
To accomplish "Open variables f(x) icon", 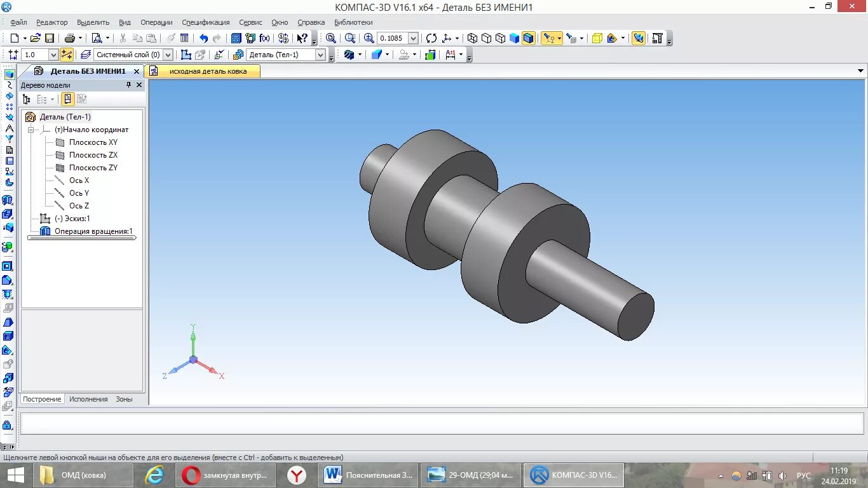I will (x=264, y=38).
